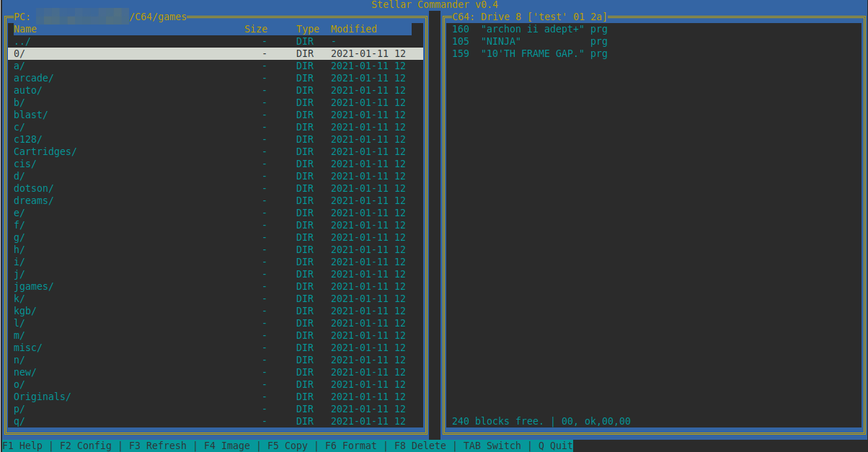Click the Name column header
The height and width of the screenshot is (452, 868).
click(x=25, y=30)
